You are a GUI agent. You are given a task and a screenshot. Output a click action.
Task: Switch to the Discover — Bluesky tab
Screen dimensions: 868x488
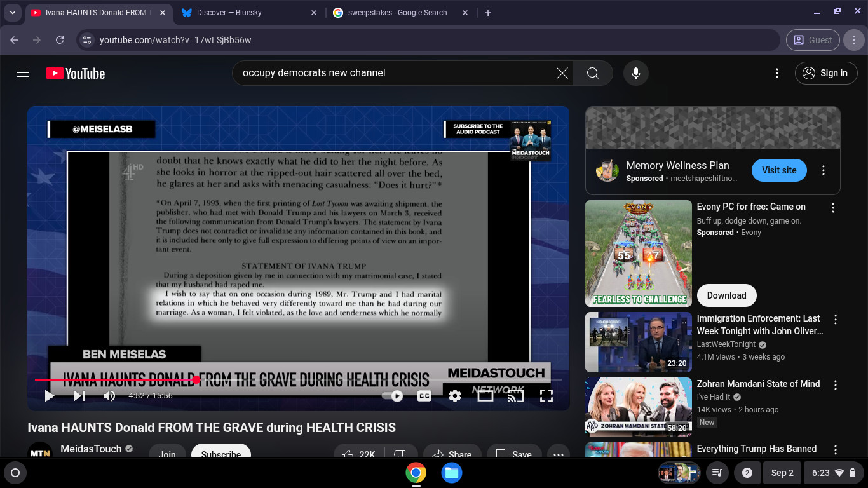249,13
